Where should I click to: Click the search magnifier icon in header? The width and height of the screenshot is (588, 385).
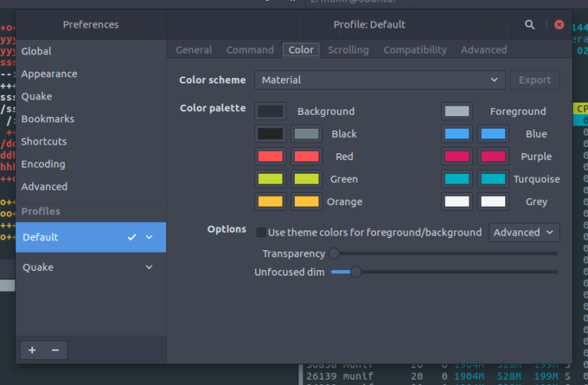click(x=530, y=24)
